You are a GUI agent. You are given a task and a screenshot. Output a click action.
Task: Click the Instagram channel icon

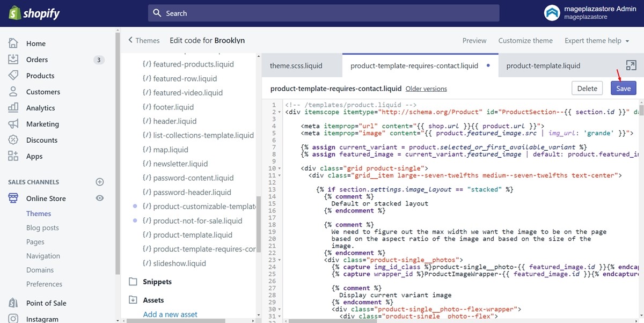click(x=13, y=319)
